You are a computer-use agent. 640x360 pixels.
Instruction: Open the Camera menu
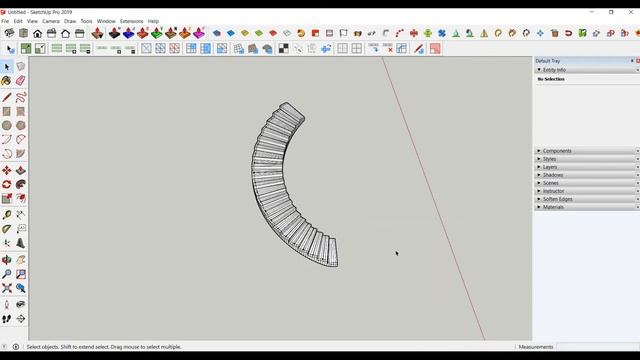[51, 21]
